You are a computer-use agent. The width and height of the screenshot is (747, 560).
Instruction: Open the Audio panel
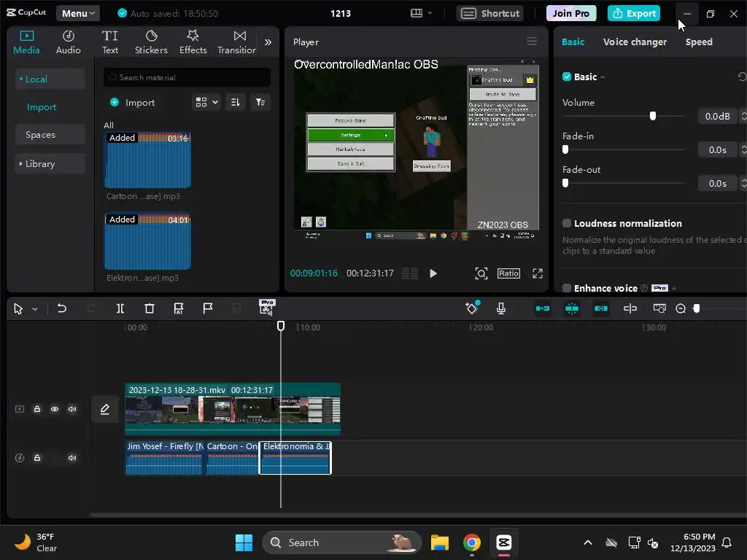tap(68, 42)
